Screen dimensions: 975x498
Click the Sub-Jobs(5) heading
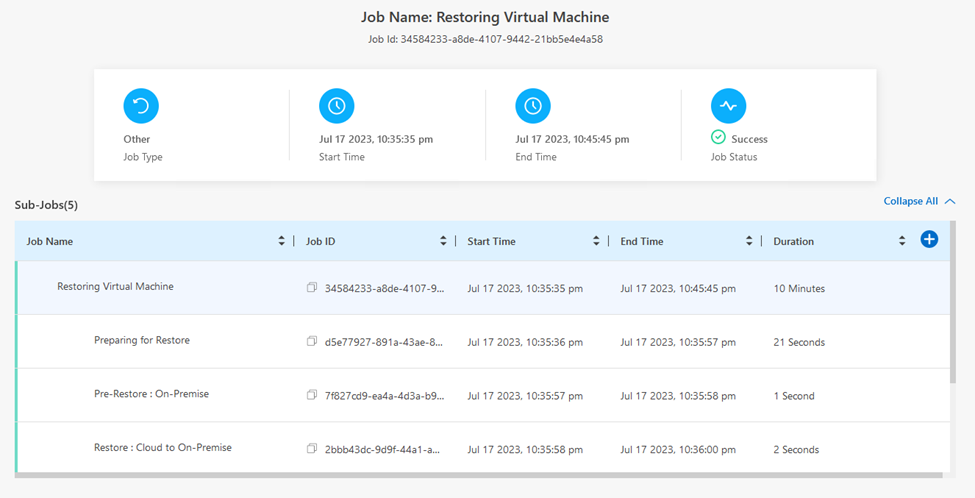[x=46, y=205]
